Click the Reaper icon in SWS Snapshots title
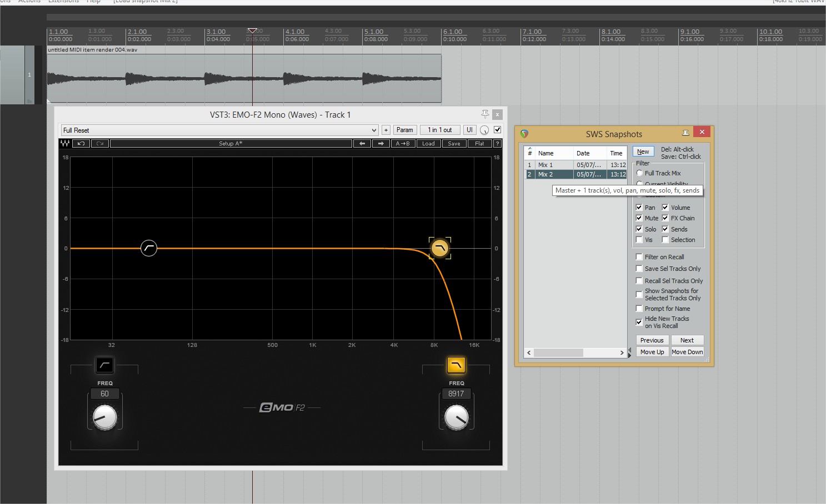The image size is (826, 504). click(524, 134)
